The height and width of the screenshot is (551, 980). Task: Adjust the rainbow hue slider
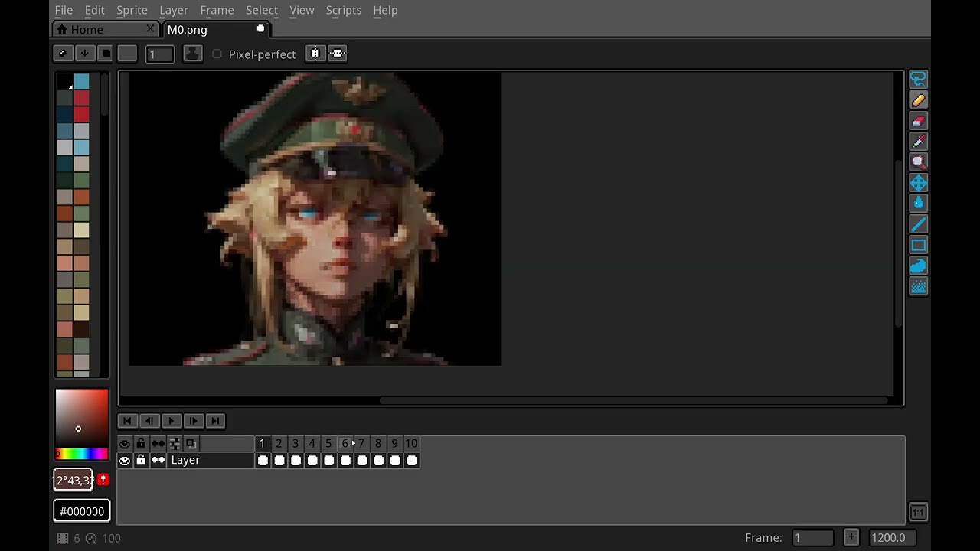(x=82, y=455)
